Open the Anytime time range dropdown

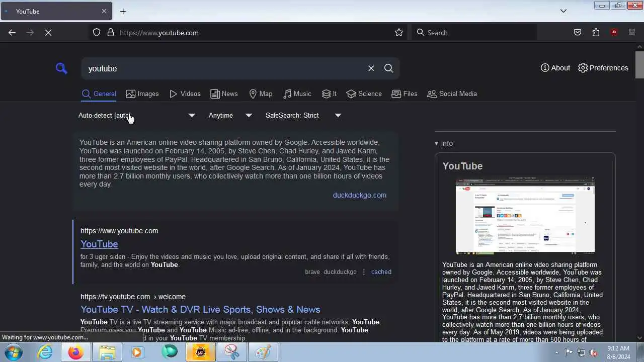click(230, 115)
